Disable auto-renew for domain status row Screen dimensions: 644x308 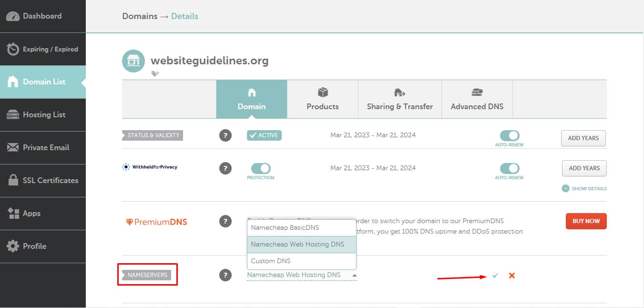point(509,135)
